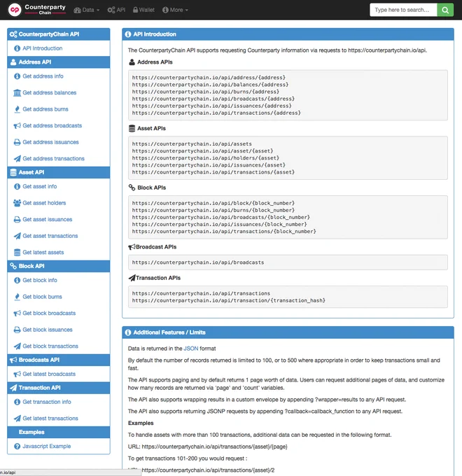Click printer icon beside Get asset issuances

coord(17,220)
